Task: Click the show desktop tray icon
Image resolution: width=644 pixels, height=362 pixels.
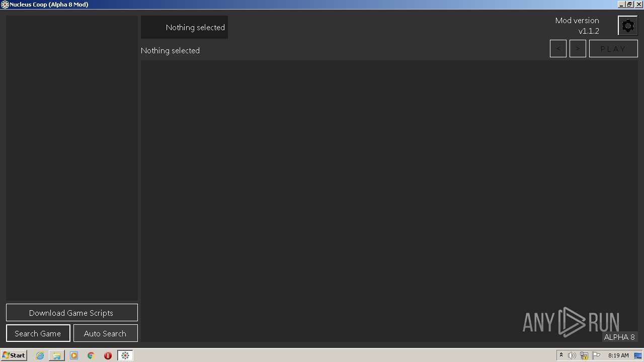Action: point(638,355)
